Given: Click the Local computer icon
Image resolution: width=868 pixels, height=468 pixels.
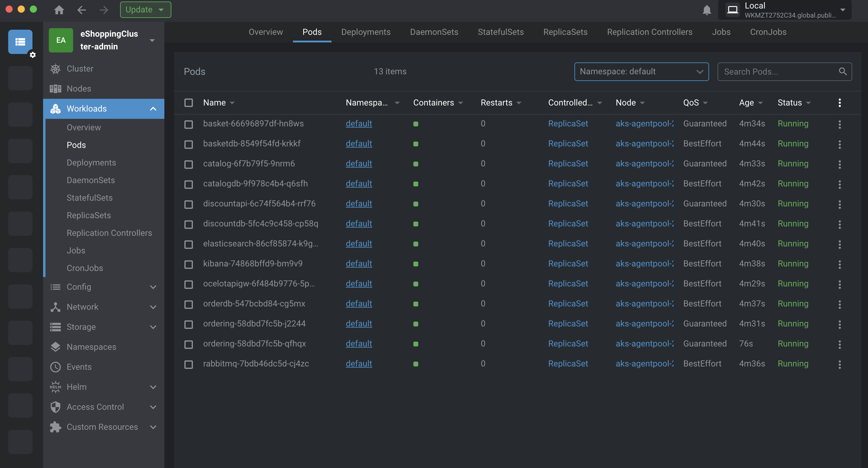Looking at the screenshot, I should 732,10.
